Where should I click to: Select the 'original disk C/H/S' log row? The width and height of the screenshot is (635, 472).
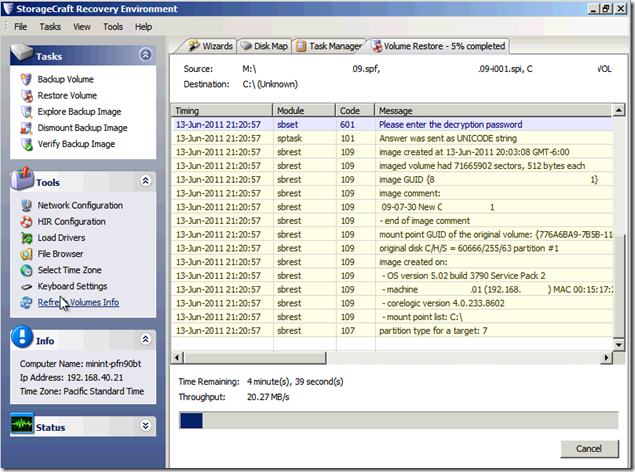point(392,248)
